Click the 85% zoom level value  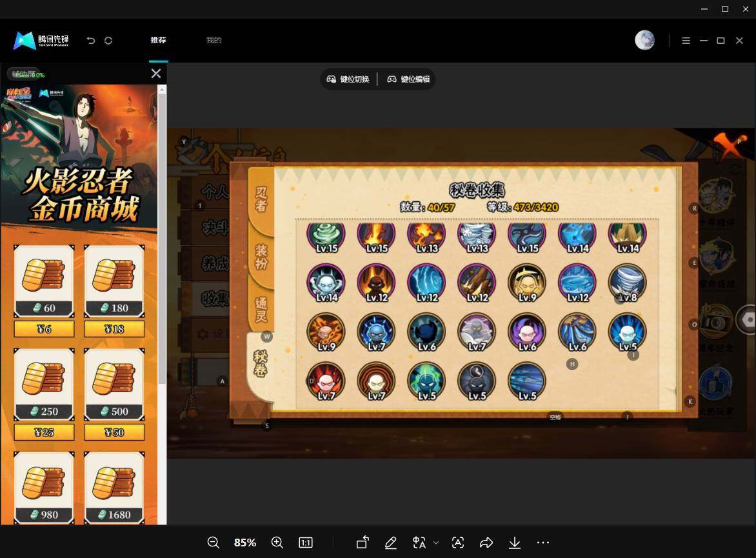[x=245, y=543]
